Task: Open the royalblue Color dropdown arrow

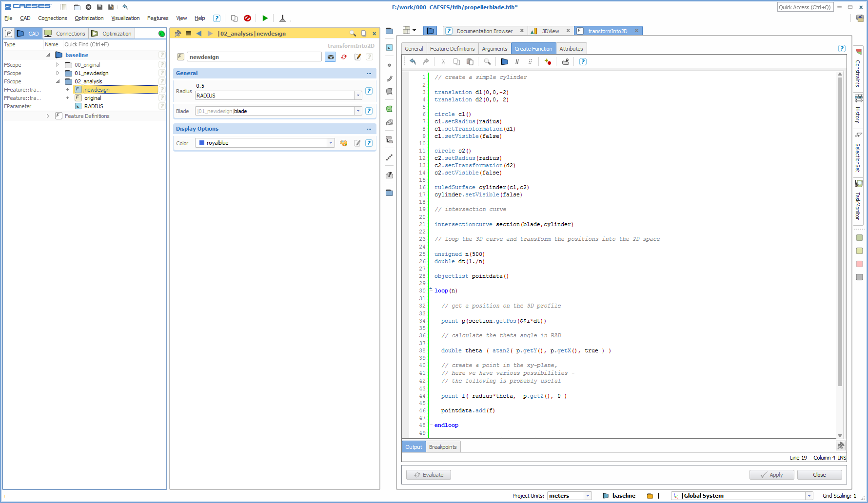Action: point(331,143)
